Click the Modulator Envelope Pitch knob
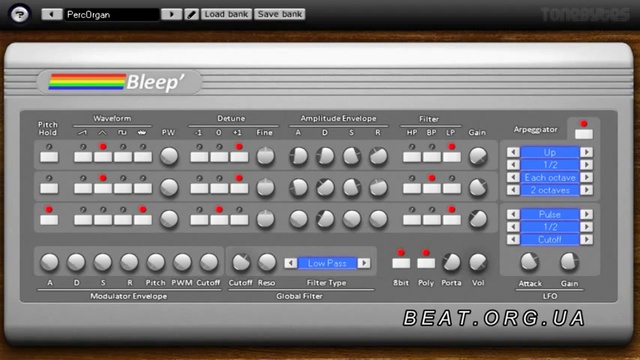 point(156,262)
